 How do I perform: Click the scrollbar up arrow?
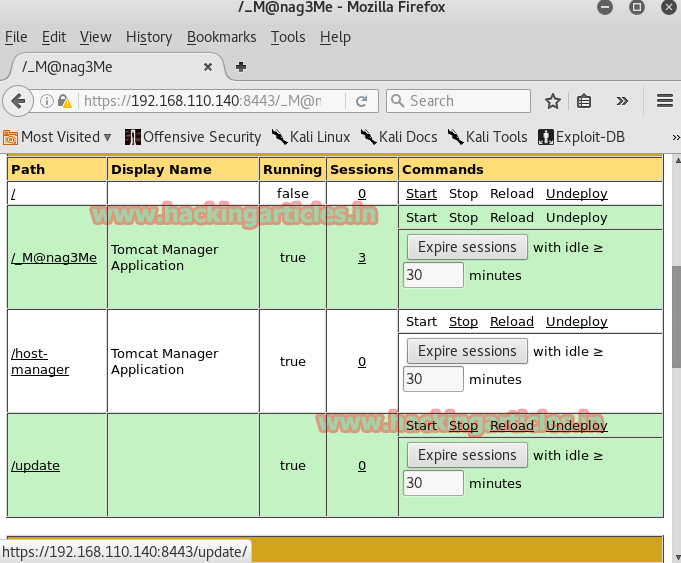[x=677, y=161]
